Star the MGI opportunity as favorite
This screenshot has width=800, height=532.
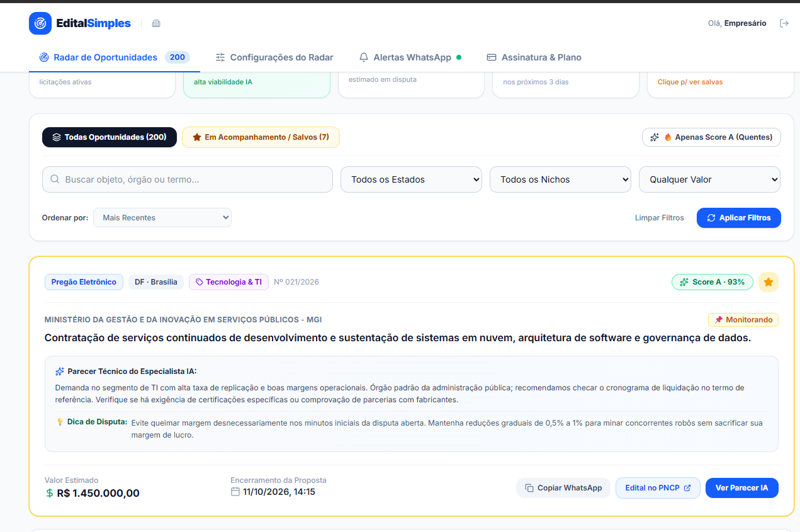tap(769, 282)
